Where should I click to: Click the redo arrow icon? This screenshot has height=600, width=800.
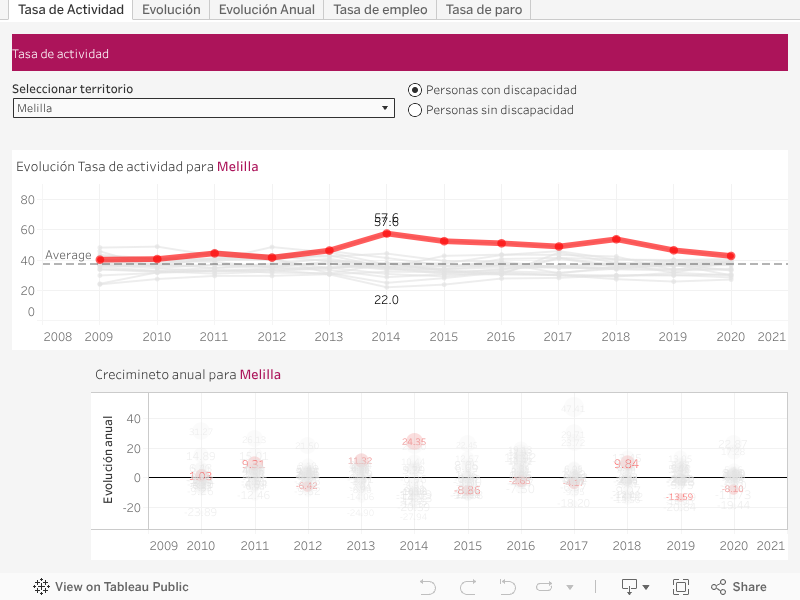pyautogui.click(x=467, y=587)
